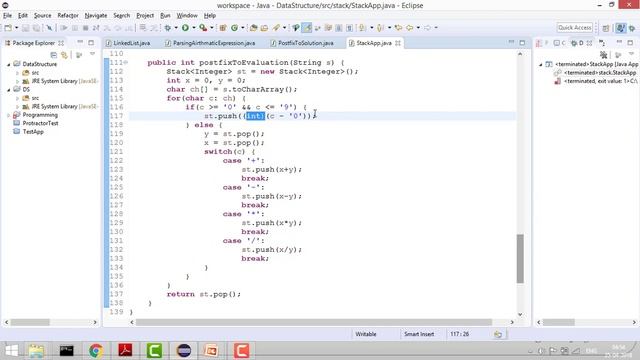Switch to ParsingArithmaticExpression.java tab

(x=211, y=43)
